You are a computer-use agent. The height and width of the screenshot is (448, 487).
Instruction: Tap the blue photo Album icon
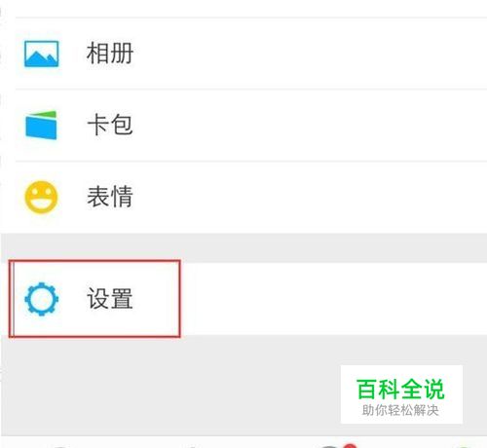pos(42,54)
